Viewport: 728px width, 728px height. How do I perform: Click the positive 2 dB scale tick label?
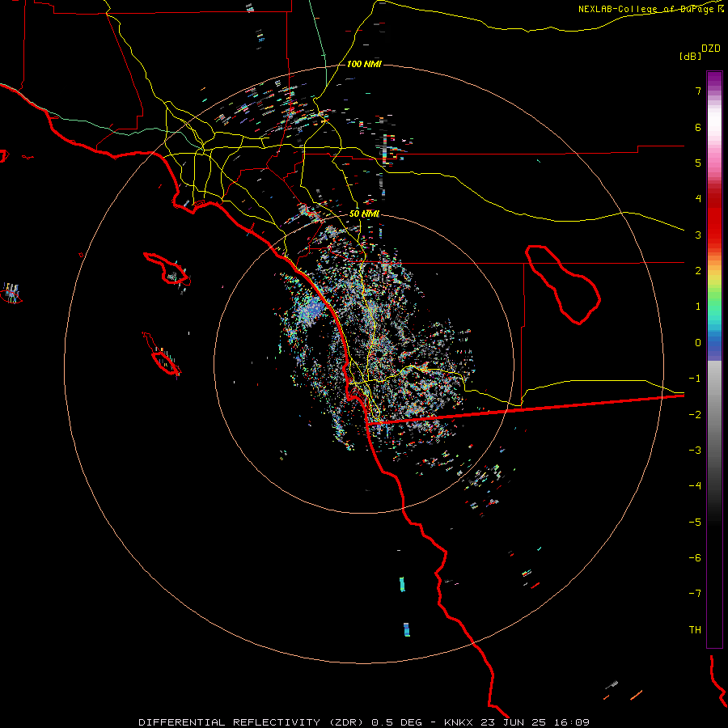click(x=698, y=271)
